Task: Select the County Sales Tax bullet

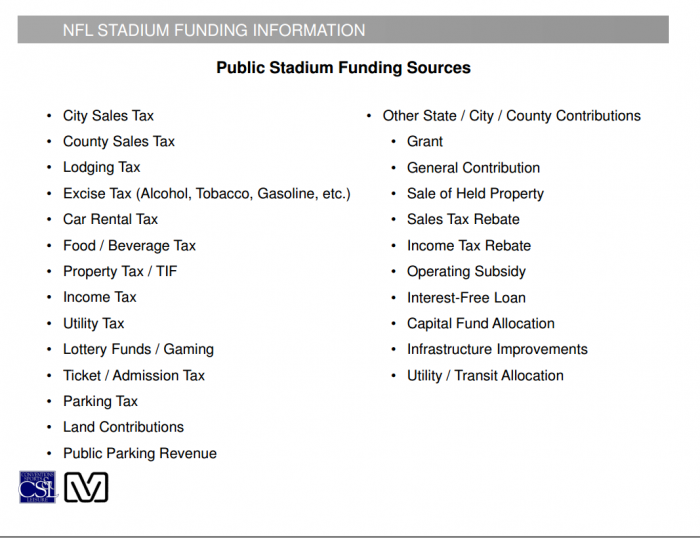Action: [118, 142]
